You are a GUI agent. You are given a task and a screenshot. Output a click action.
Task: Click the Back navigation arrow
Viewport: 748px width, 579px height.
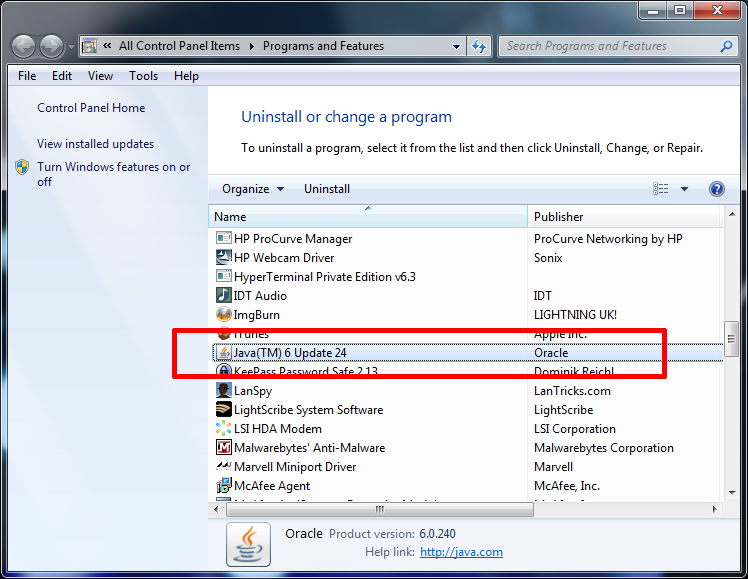pyautogui.click(x=23, y=47)
